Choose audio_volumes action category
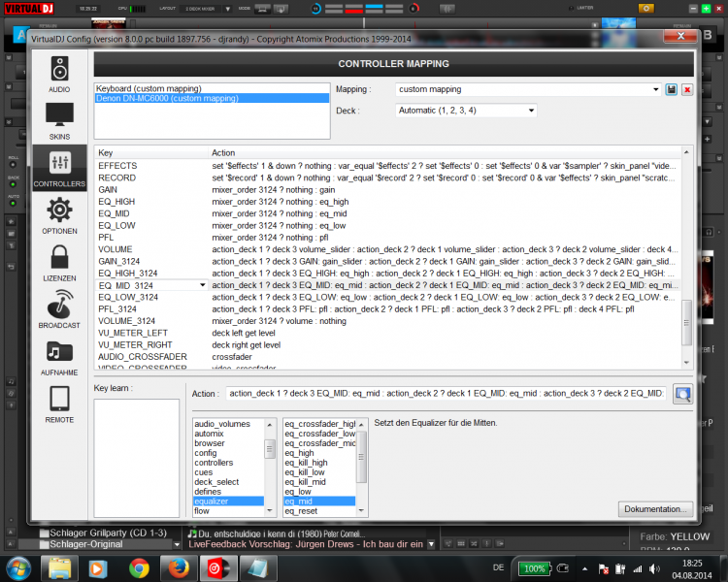Screen dimensions: 728x582 pyautogui.click(x=228, y=424)
